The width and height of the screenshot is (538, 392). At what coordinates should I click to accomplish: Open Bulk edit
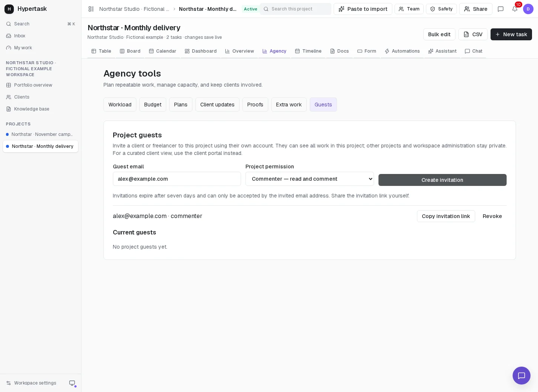point(439,34)
